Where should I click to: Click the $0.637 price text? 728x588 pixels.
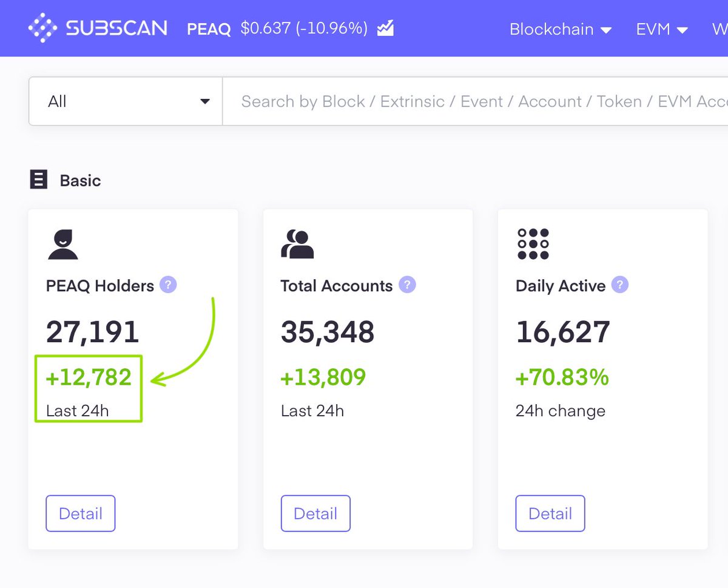click(x=265, y=29)
